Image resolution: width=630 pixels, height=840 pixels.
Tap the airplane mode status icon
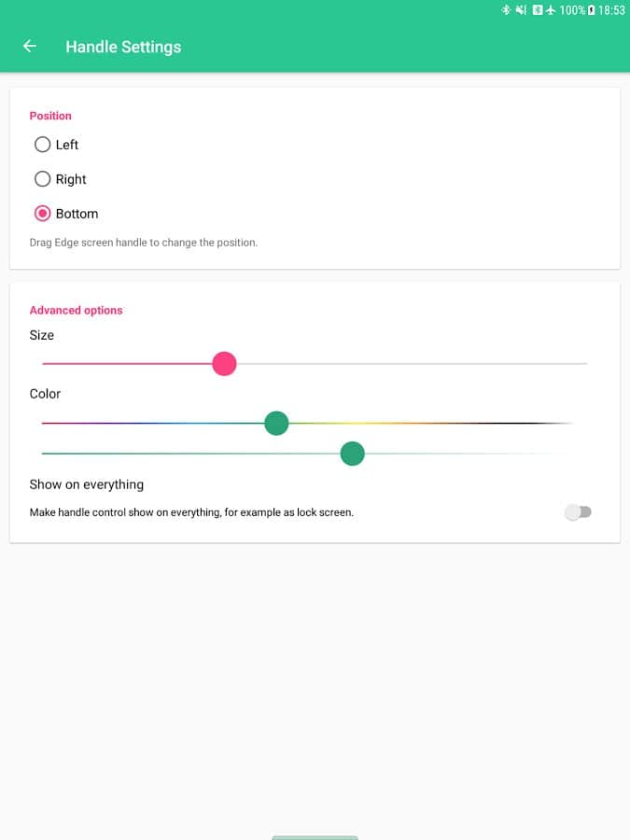point(551,10)
